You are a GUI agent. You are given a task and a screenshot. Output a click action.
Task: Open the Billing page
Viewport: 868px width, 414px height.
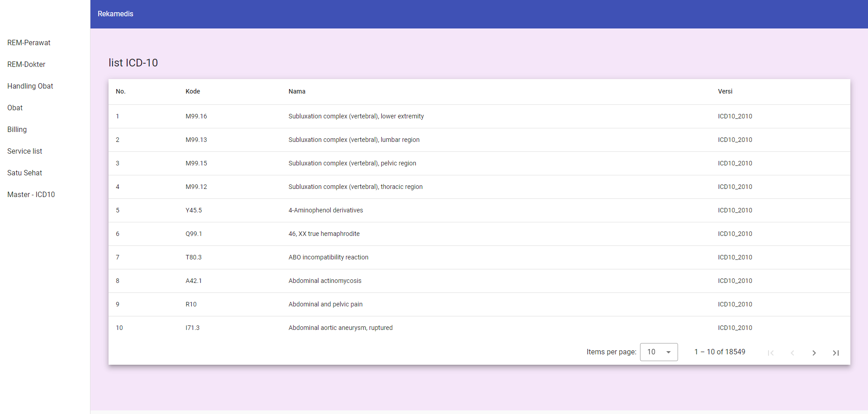(x=17, y=130)
